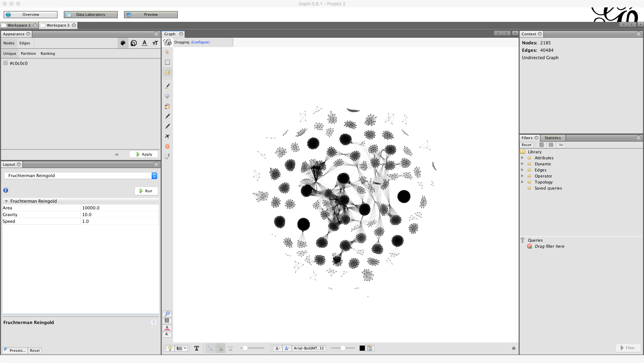Pick the Painter brush tool
Viewport: 644px width, 363px height.
pos(167,86)
